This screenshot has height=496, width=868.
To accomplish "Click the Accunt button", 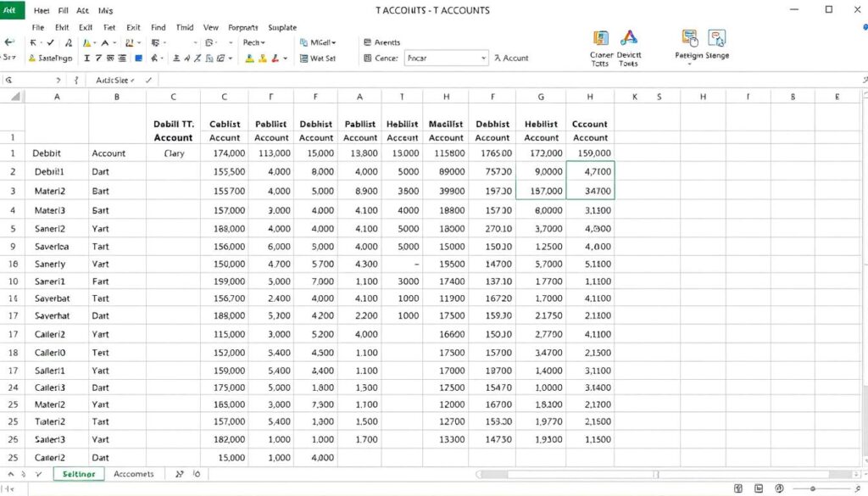I will pos(511,59).
